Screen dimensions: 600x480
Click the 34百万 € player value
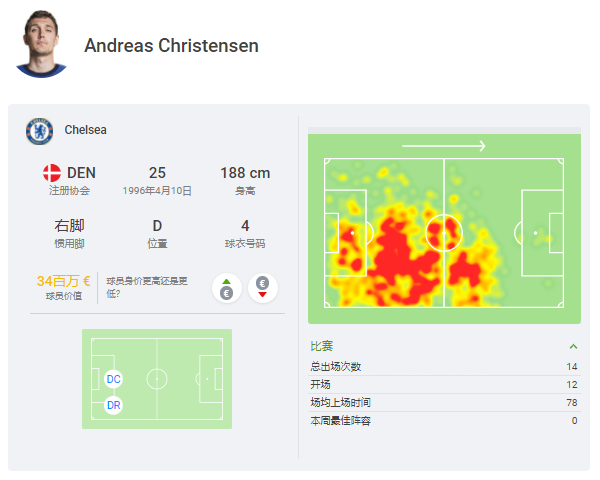(x=64, y=281)
